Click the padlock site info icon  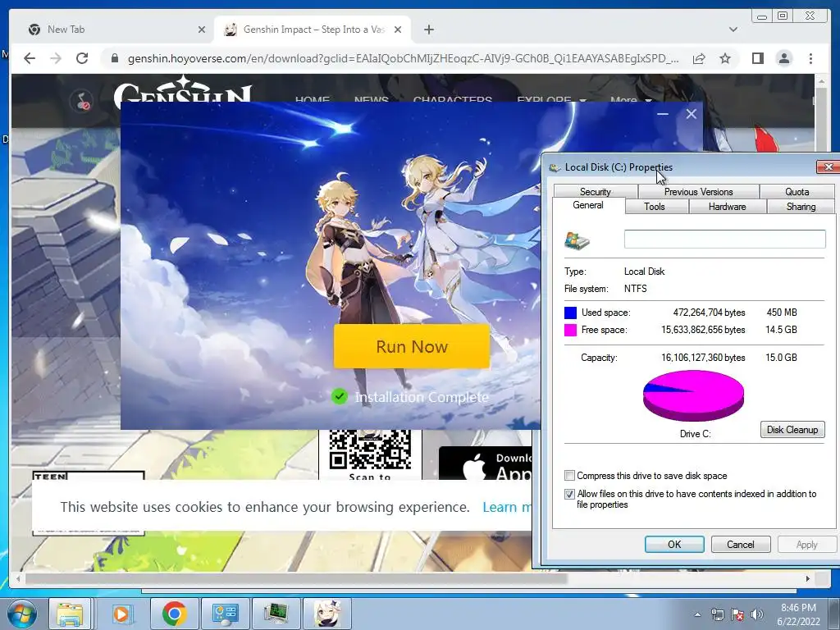click(114, 58)
